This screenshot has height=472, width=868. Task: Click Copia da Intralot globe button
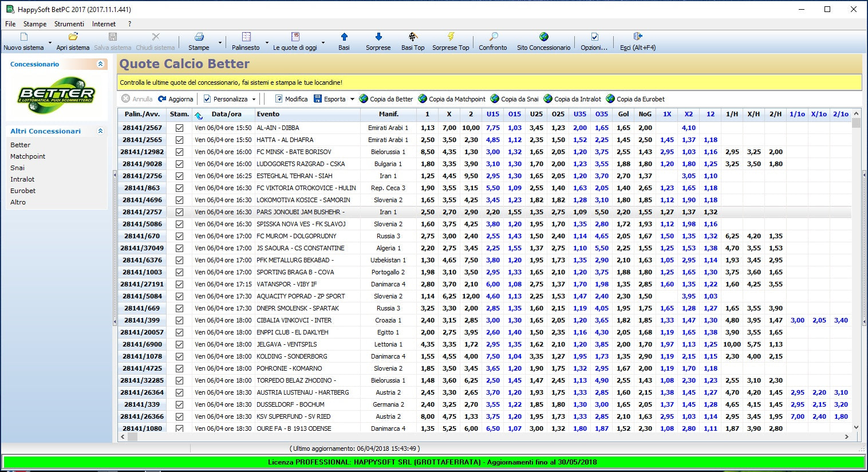573,99
